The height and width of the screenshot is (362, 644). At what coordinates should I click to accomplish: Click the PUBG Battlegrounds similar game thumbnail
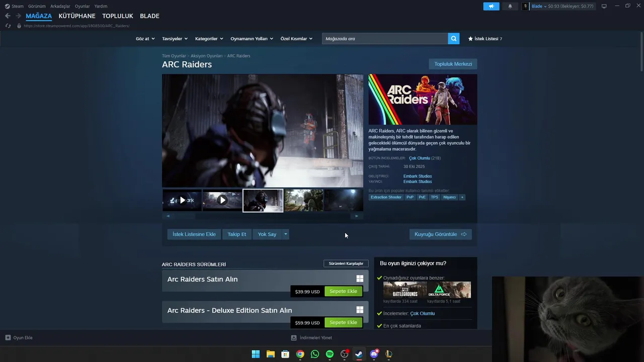pos(405,290)
